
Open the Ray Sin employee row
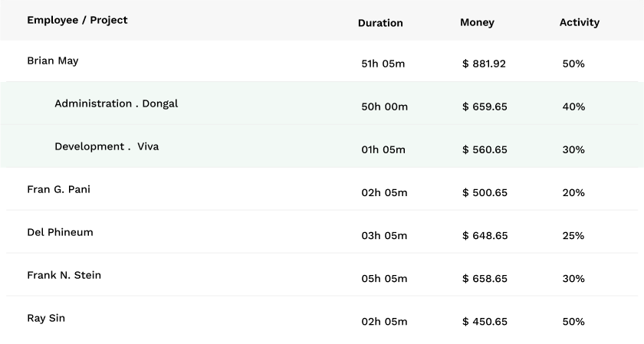coord(46,319)
